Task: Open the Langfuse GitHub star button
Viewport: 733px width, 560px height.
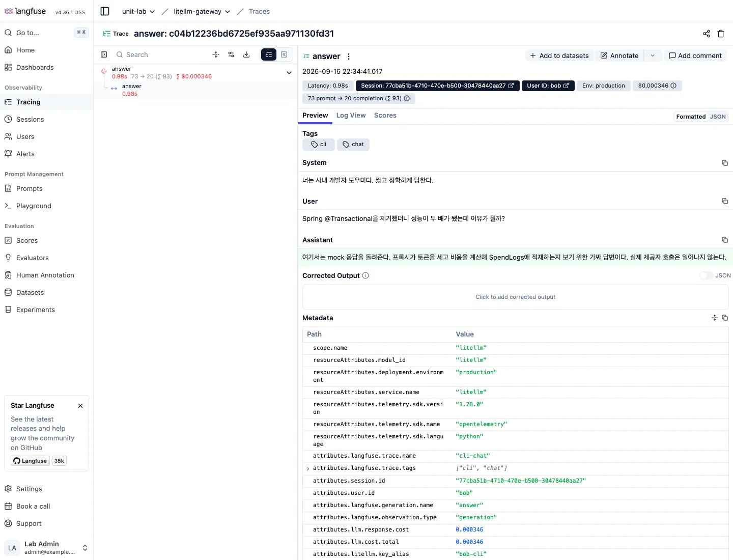Action: (31, 461)
